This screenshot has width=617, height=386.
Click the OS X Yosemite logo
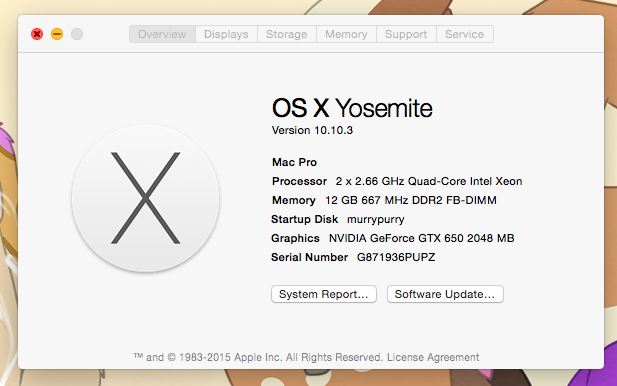[x=146, y=198]
